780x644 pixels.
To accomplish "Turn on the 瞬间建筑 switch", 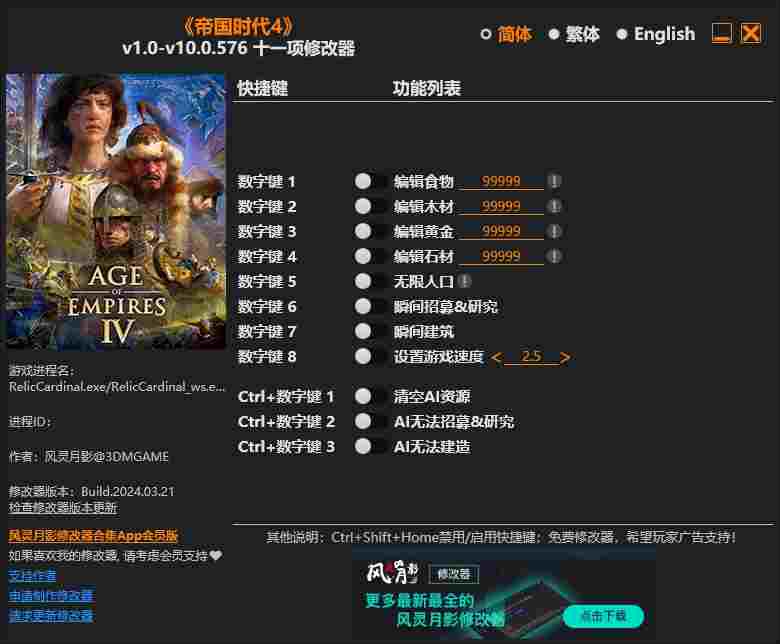I will (371, 331).
